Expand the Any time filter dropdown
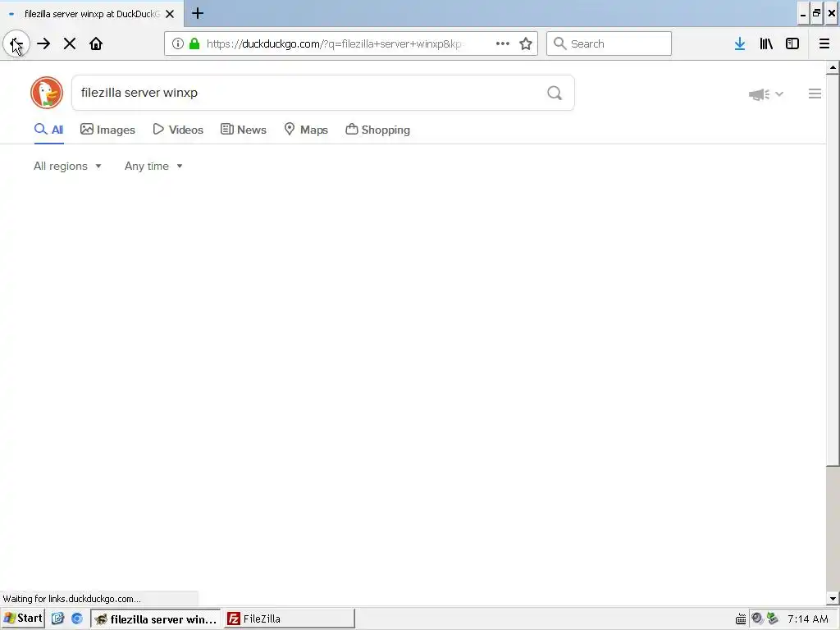This screenshot has width=840, height=630. pos(153,166)
